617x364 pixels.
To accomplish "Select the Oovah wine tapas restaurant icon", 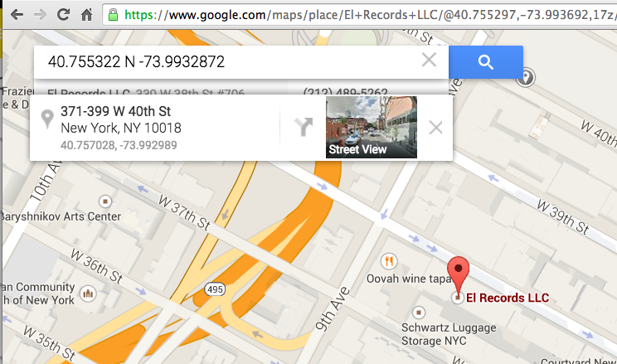I will (x=389, y=261).
